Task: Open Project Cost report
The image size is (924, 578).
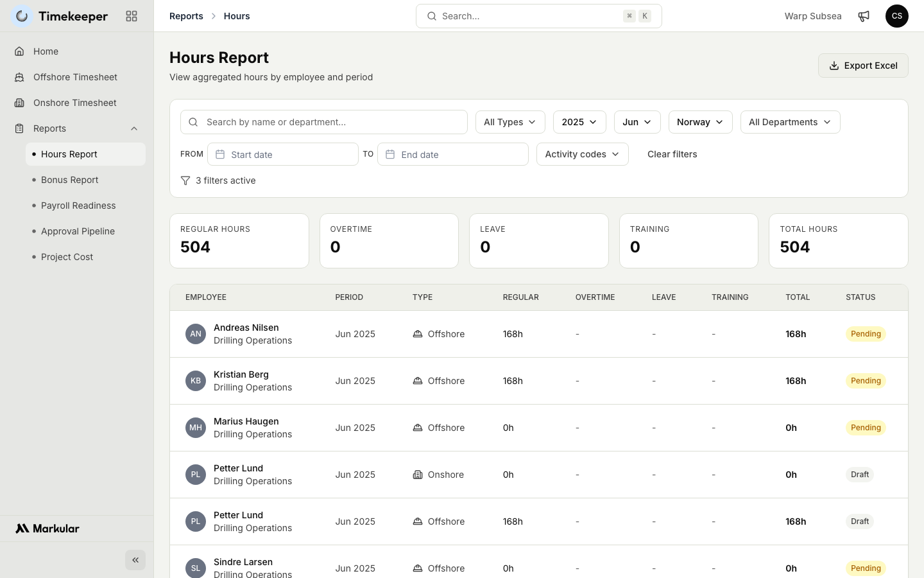Action: click(x=85, y=257)
